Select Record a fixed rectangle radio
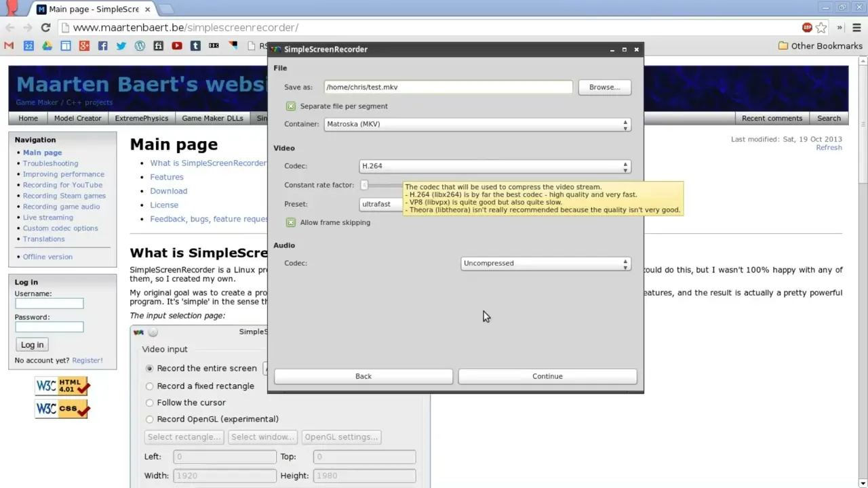The width and height of the screenshot is (868, 488). tap(150, 386)
